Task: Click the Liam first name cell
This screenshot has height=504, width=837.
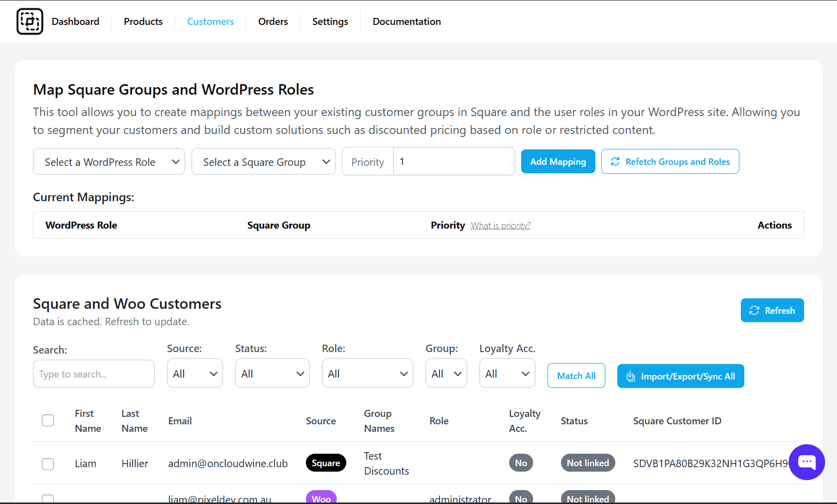Action: point(85,463)
